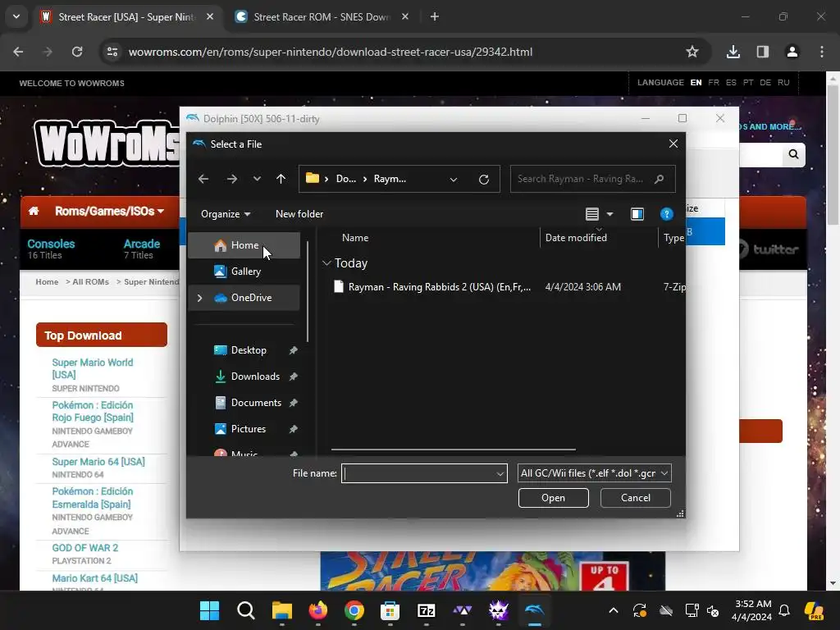Reload the wowroms page
Screen dimensions: 840x630
pos(77,52)
